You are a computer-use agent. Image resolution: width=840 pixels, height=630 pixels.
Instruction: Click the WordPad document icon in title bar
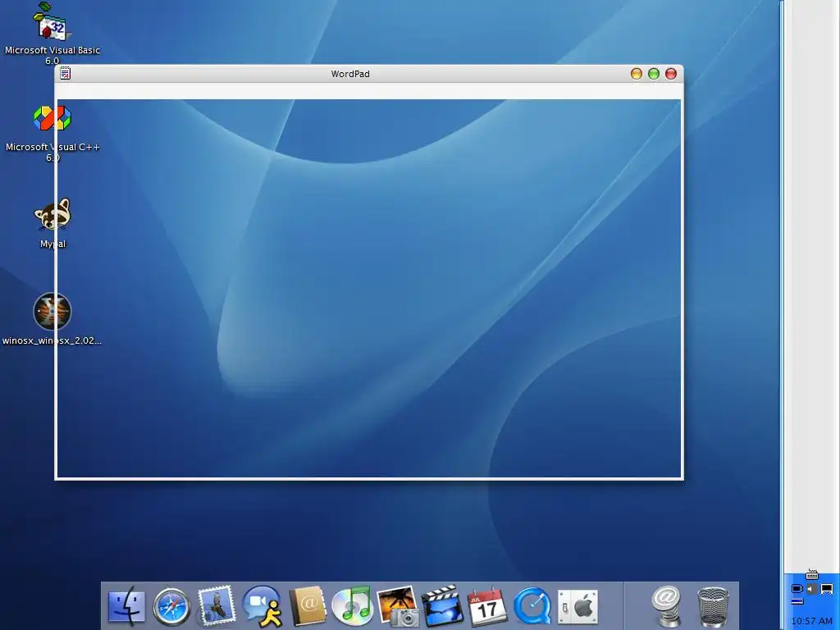(66, 73)
